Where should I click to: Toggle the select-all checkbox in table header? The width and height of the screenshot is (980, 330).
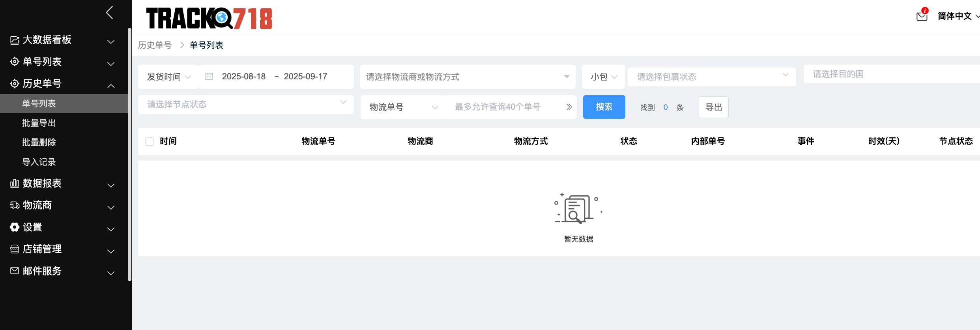150,141
